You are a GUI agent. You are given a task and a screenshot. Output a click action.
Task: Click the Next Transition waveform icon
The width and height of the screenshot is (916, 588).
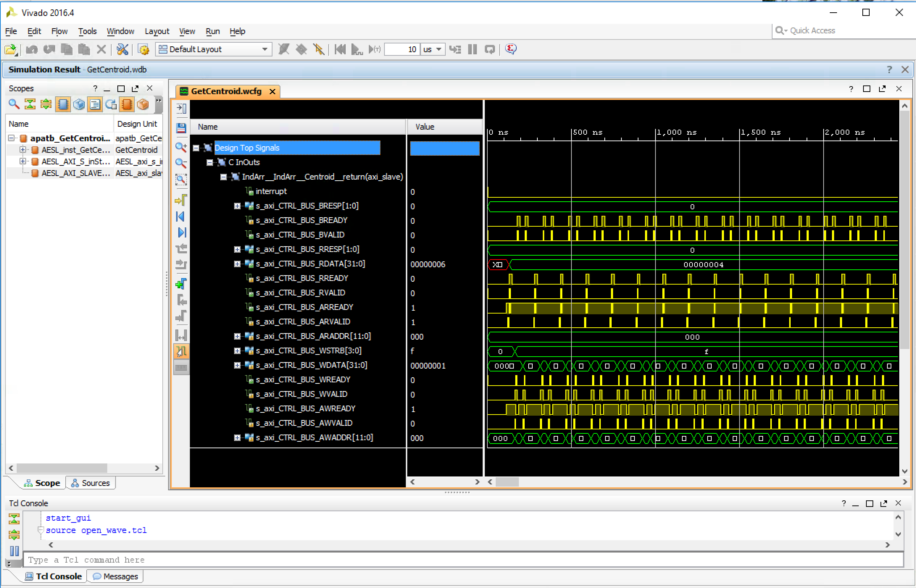pyautogui.click(x=181, y=264)
